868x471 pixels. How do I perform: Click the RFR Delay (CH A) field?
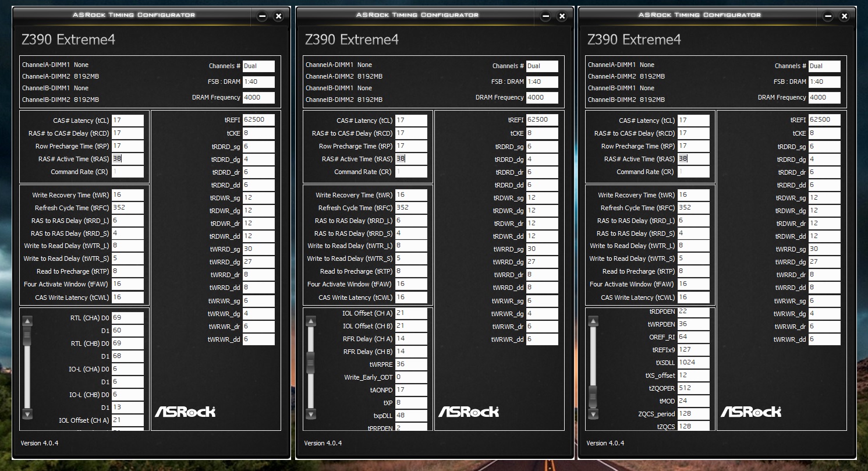(x=411, y=339)
